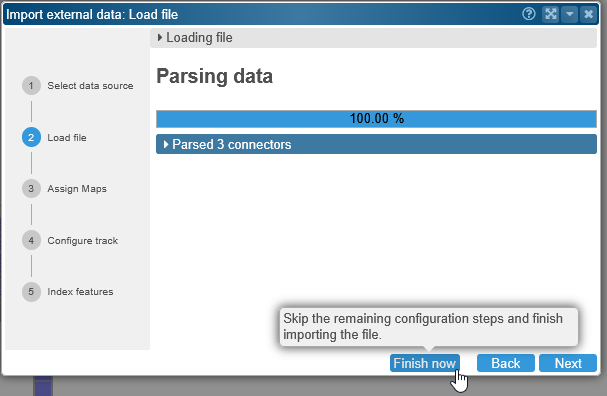The image size is (607, 396).
Task: Go Back to previous step
Action: tap(506, 363)
